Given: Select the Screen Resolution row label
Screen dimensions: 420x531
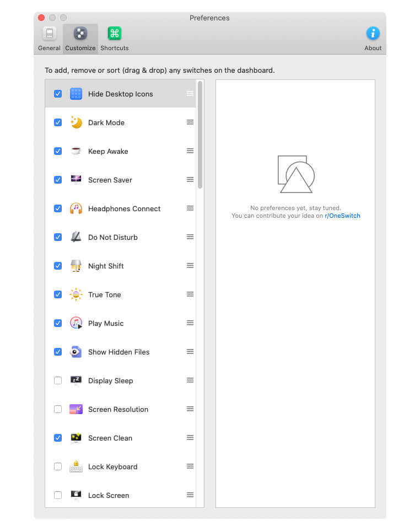Looking at the screenshot, I should (x=118, y=409).
